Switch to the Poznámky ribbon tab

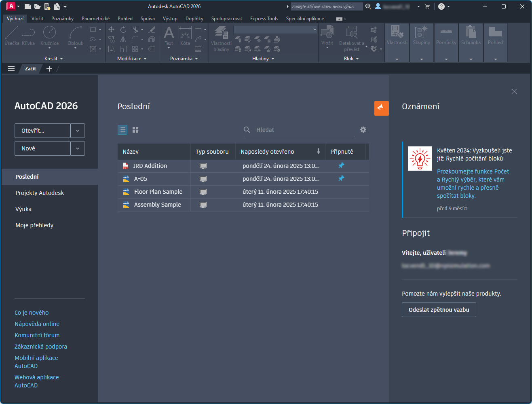tap(62, 19)
